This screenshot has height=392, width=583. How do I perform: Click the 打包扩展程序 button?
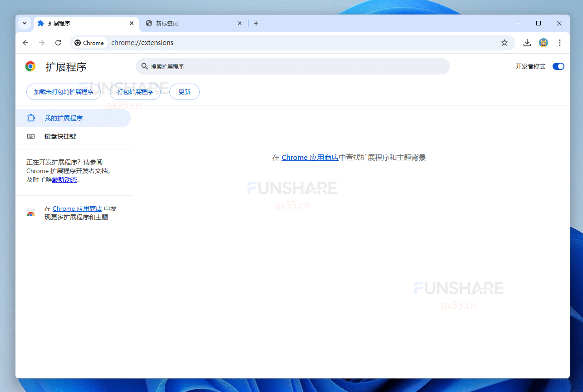[x=135, y=91]
